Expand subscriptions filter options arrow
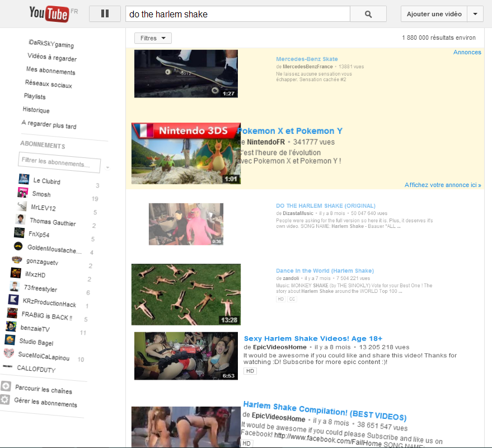 pyautogui.click(x=107, y=167)
